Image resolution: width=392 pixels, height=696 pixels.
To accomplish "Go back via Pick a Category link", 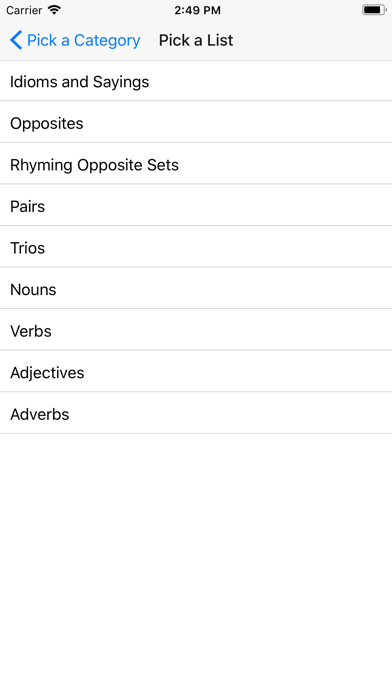I will 75,40.
